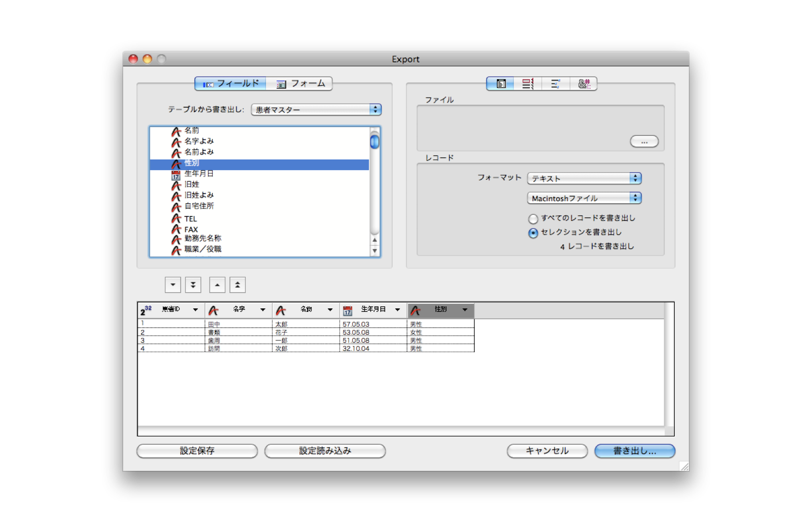Switch to the フォーム tab
812x508 pixels.
(x=300, y=84)
